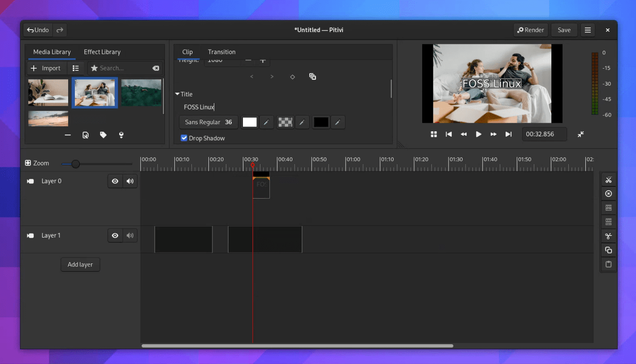Click the timeline zoom slider
This screenshot has width=636, height=364.
(97, 164)
